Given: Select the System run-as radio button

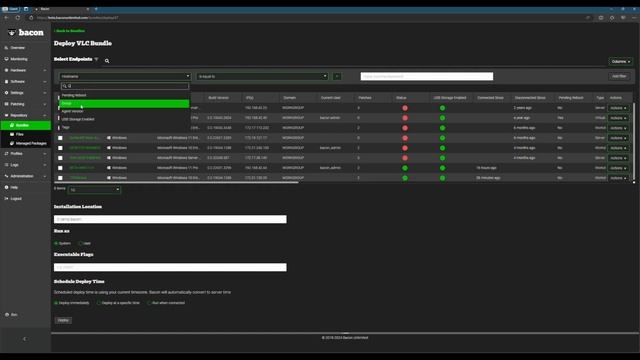Looking at the screenshot, I should 56,243.
